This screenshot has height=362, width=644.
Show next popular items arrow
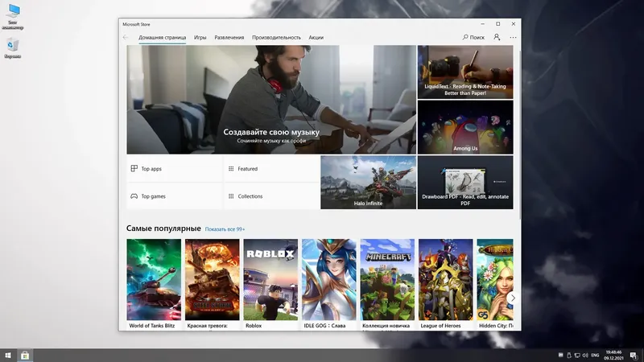[512, 298]
